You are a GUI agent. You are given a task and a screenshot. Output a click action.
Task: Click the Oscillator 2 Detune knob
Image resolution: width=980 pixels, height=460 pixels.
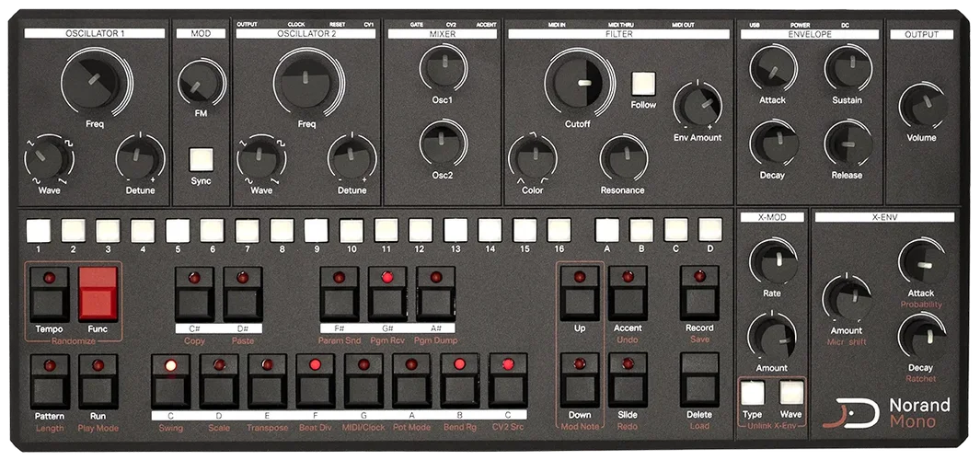(352, 155)
